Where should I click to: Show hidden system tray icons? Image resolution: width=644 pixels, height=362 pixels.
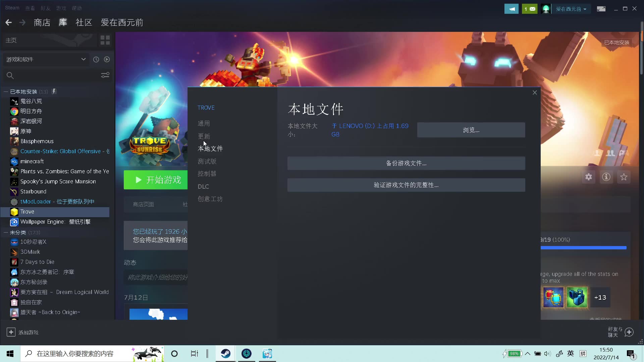click(528, 354)
